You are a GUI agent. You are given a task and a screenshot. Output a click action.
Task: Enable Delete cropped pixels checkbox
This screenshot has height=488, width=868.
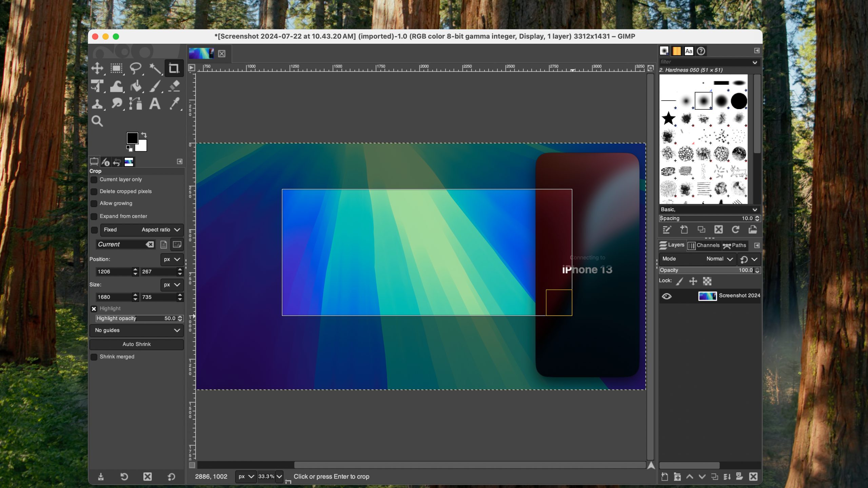coord(94,191)
